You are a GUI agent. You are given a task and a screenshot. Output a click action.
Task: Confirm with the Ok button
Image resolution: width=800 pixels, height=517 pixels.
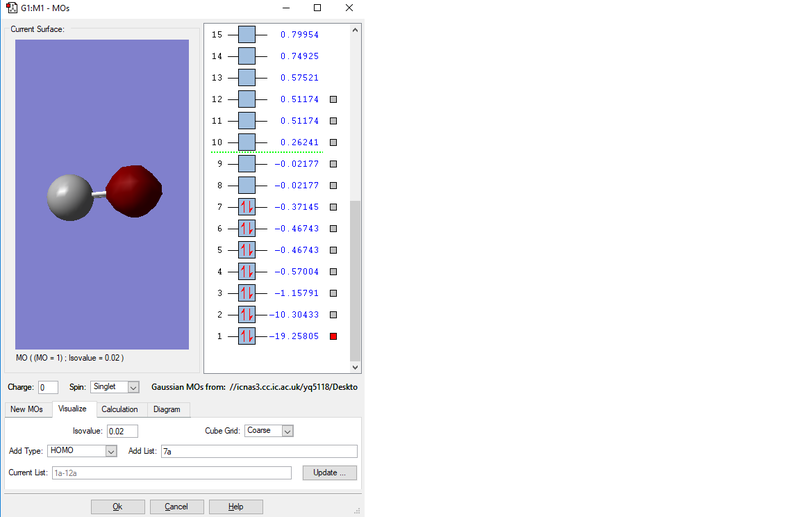coord(118,507)
